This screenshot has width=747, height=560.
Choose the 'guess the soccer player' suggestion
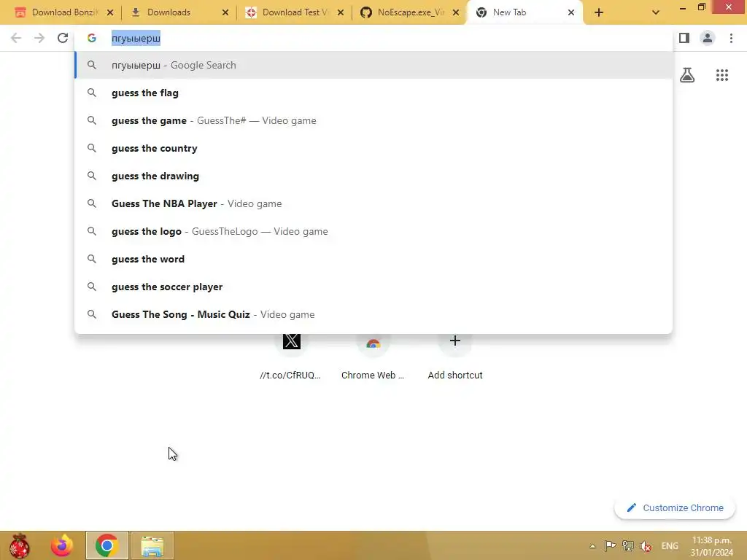tap(374, 287)
